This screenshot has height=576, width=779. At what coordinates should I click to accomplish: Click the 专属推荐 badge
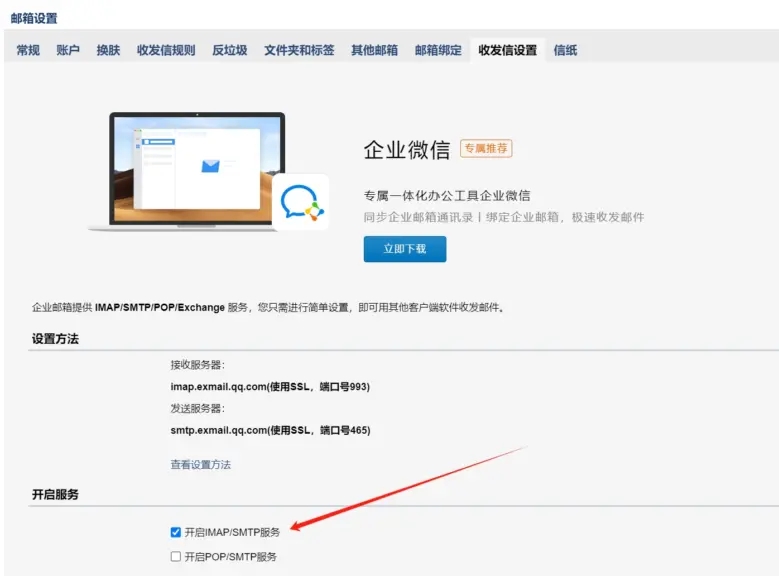point(486,148)
